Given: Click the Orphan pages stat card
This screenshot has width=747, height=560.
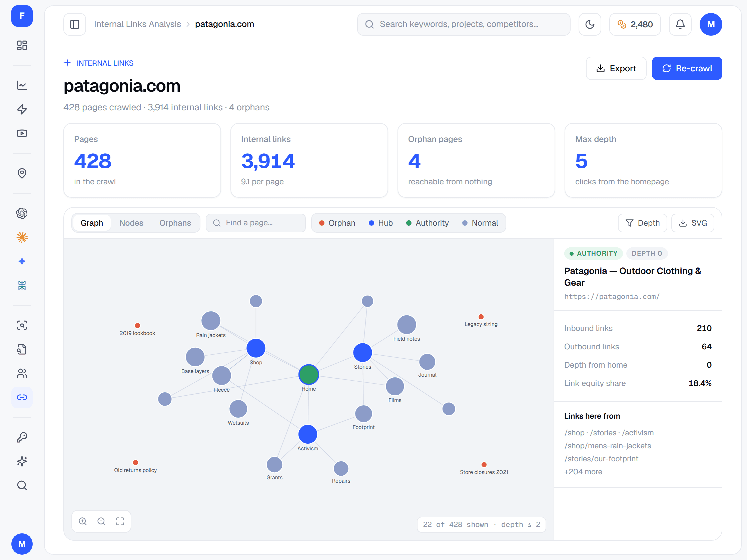Looking at the screenshot, I should tap(476, 160).
